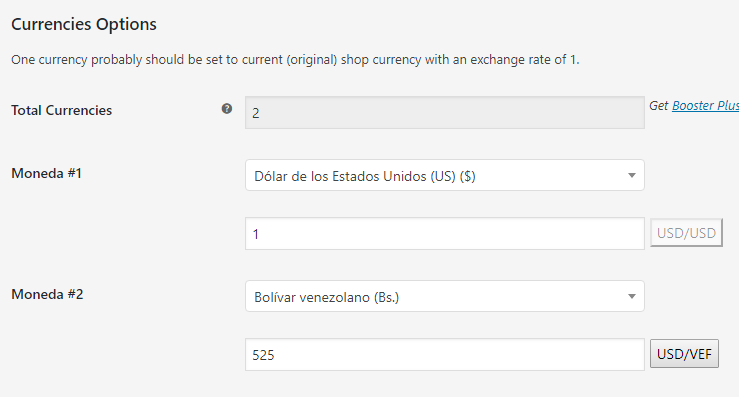Click the Currencies Options heading
Viewport: 739px width, 397px height.
[84, 24]
